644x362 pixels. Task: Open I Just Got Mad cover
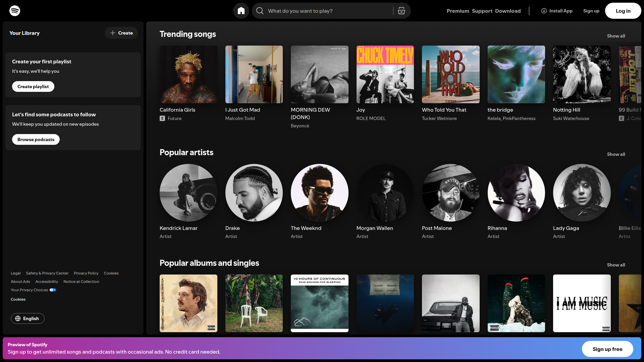[254, 74]
